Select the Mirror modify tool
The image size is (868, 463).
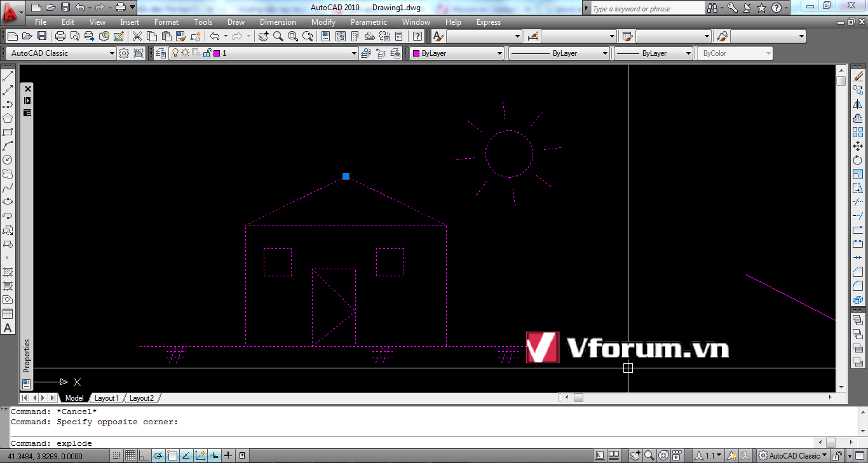click(x=858, y=104)
